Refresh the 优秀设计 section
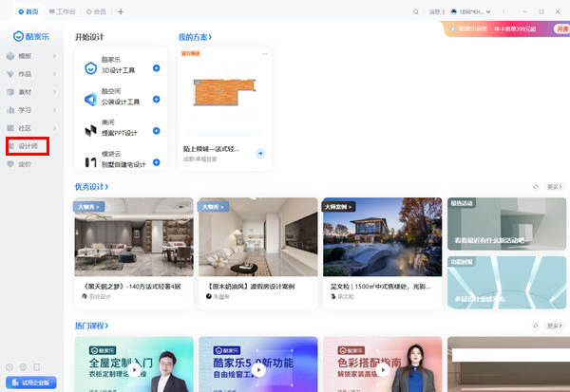Screen dimensions: 570x392 click(x=536, y=187)
